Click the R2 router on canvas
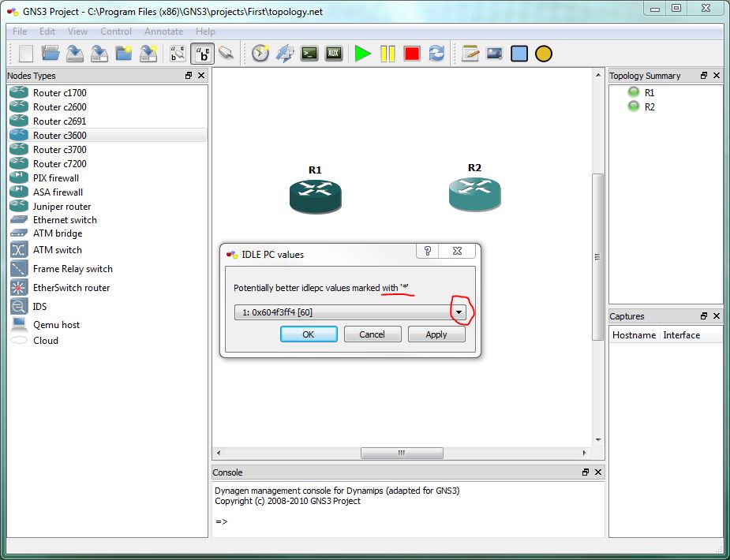Image resolution: width=730 pixels, height=560 pixels. tap(475, 194)
